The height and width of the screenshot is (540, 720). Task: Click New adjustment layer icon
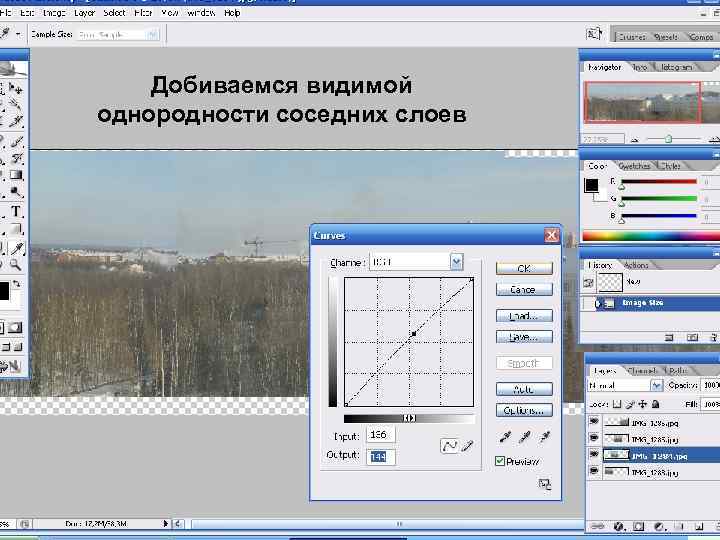pos(659,526)
